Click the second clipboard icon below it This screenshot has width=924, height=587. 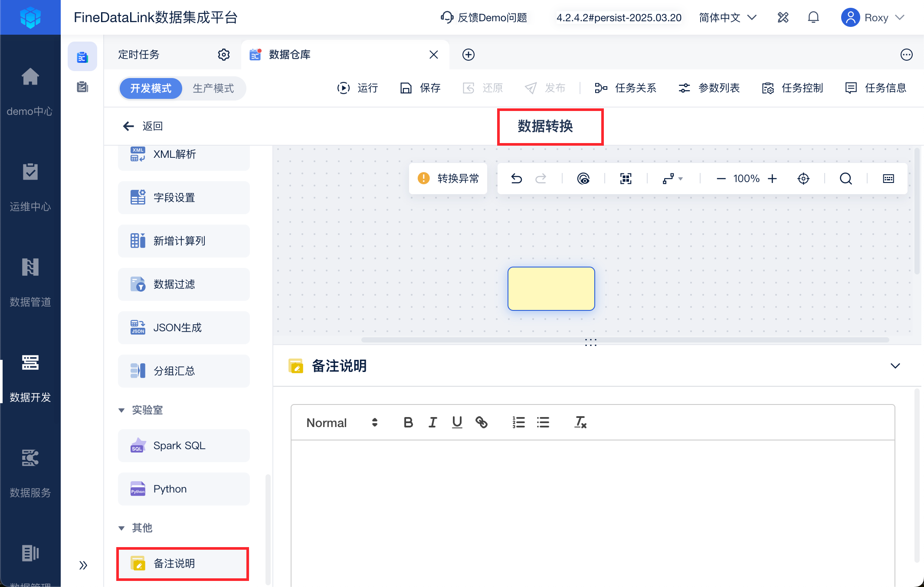82,87
